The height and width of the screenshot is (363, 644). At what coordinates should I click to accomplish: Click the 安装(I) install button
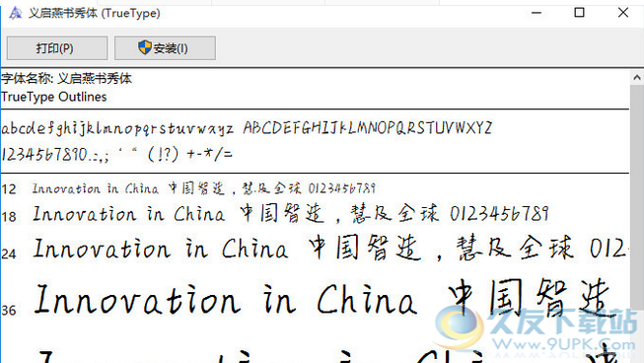coord(165,48)
